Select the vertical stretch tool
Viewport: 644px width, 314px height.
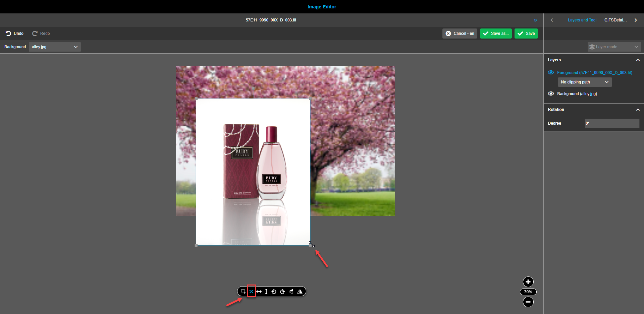(266, 291)
